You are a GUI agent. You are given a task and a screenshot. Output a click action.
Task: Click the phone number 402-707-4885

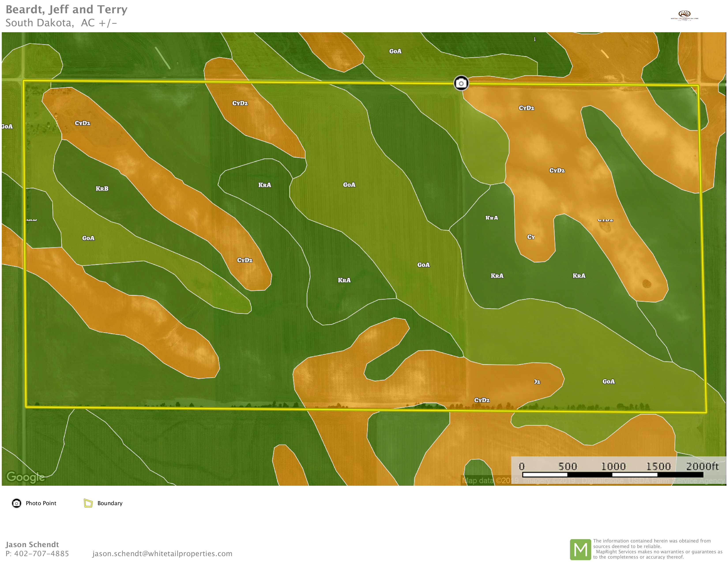(41, 554)
